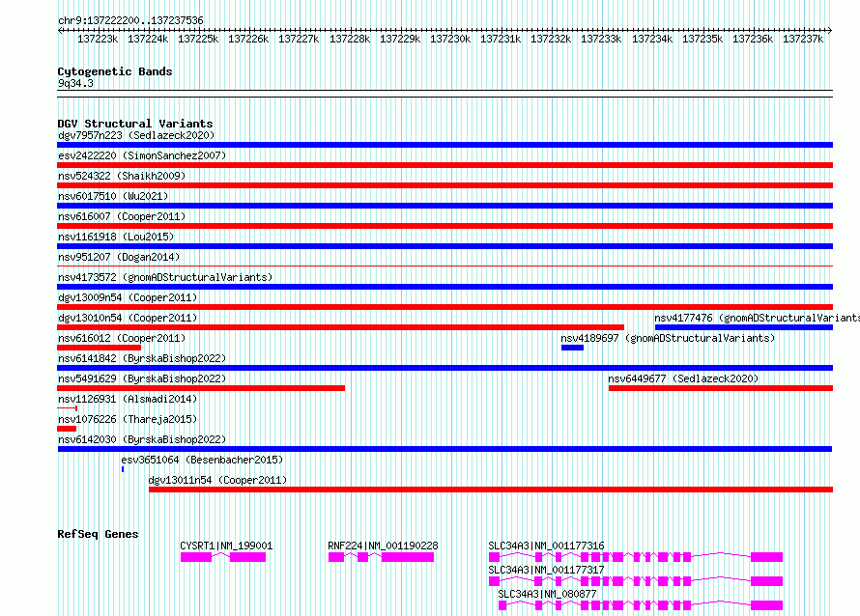
Task: Select the blue bar under nsv6141842
Action: (444, 368)
